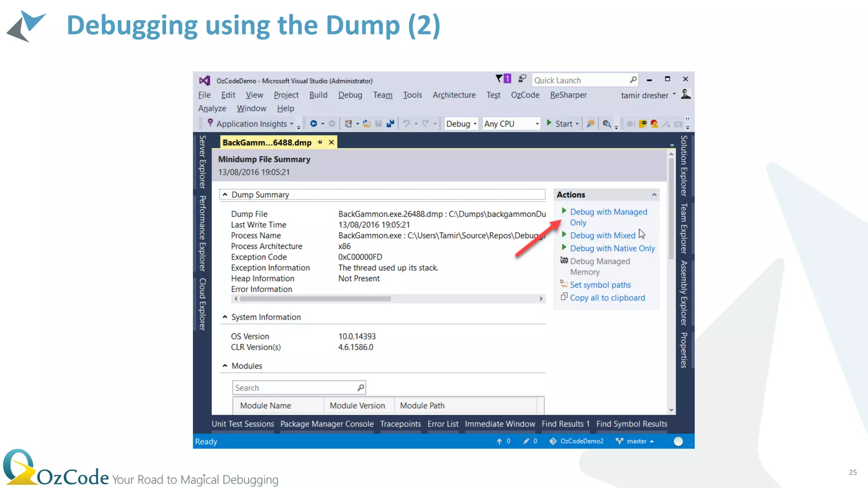
Task: Click the Redo arrow icon
Action: (426, 123)
